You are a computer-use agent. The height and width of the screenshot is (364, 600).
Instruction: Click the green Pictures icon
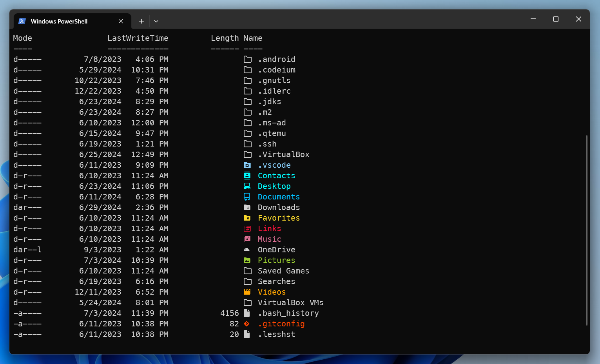pyautogui.click(x=247, y=260)
